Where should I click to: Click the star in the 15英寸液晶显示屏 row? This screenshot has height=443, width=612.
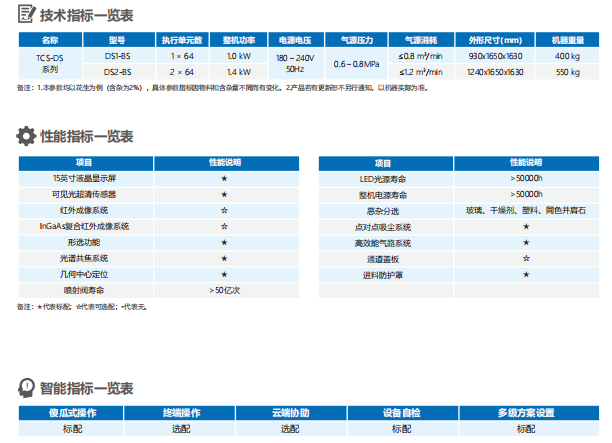[x=224, y=177]
